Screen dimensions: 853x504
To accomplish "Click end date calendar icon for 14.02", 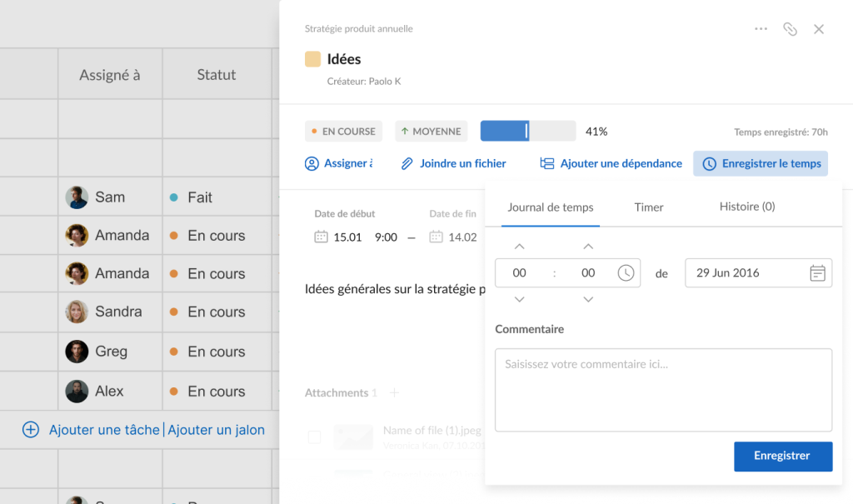I will tap(436, 237).
